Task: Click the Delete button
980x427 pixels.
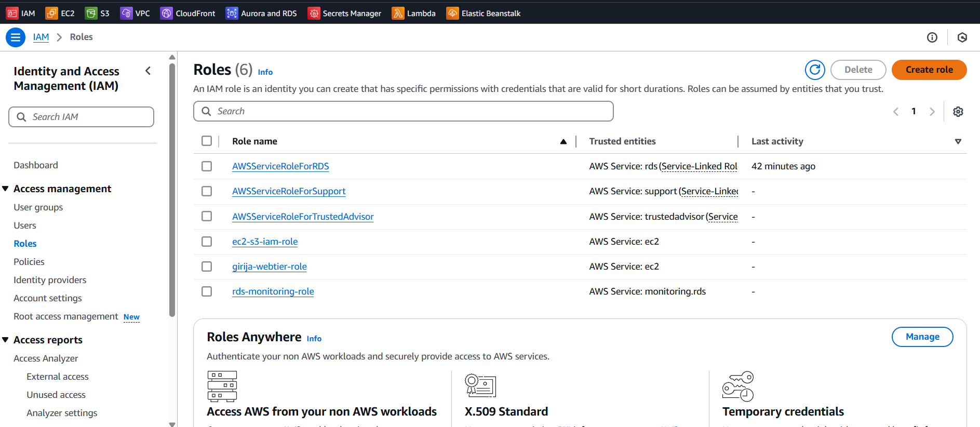Action: pos(858,70)
